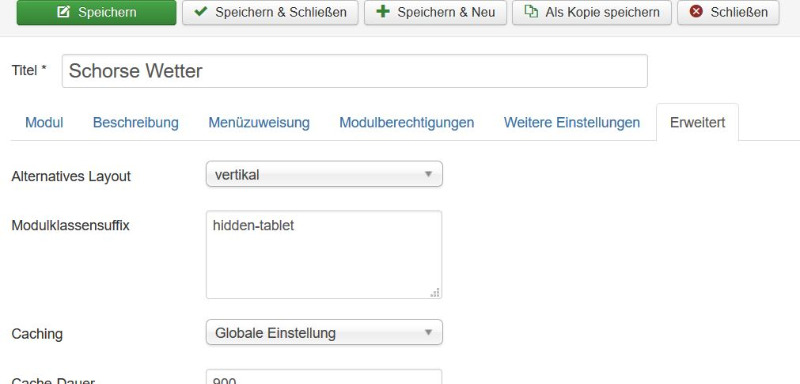Focus the Titel field with Schorse Wetter
This screenshot has height=384, width=800.
tap(355, 71)
